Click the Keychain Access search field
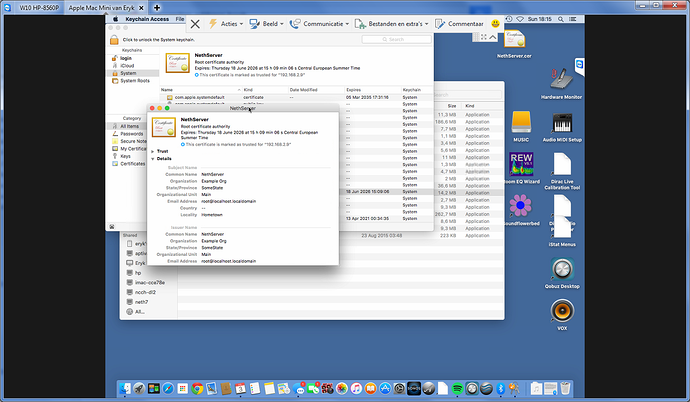Viewport: 690px width, 402px height. [396, 40]
